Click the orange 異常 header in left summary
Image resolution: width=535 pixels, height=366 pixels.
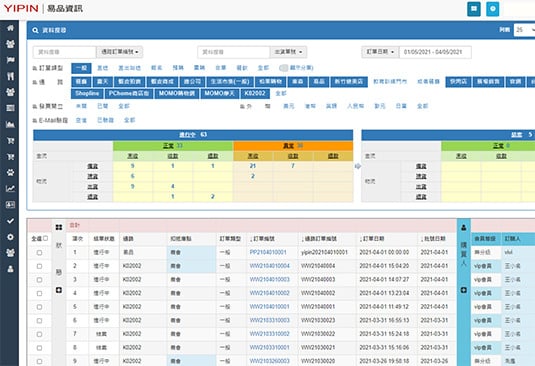(x=293, y=146)
